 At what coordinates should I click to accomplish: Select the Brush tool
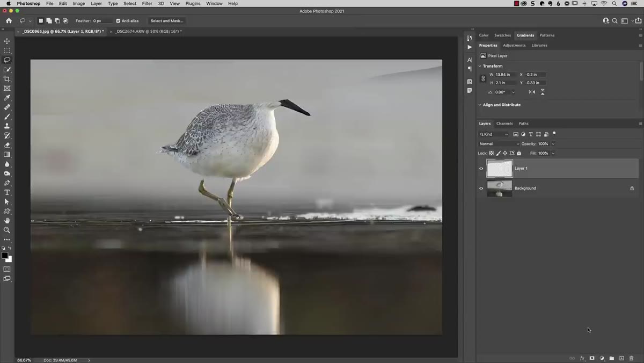click(x=7, y=117)
